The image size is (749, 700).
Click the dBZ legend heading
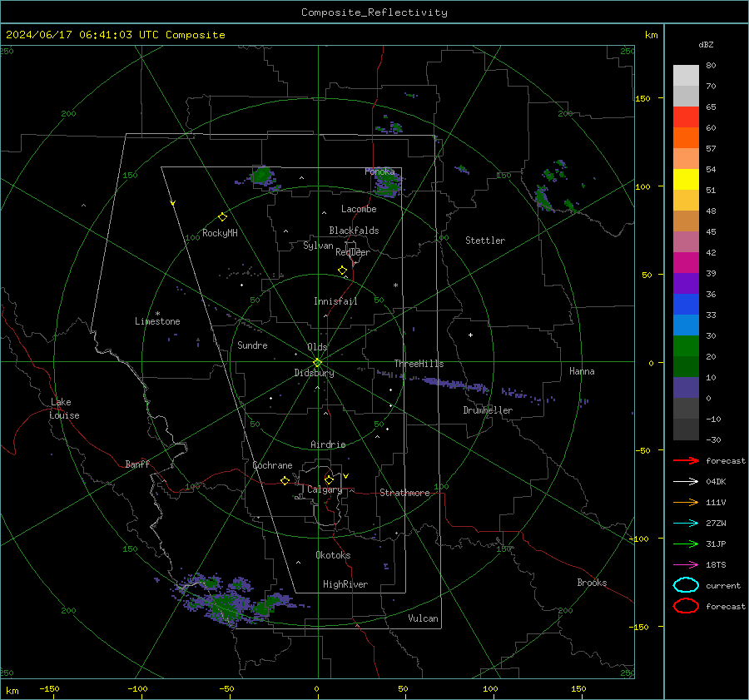(x=706, y=44)
